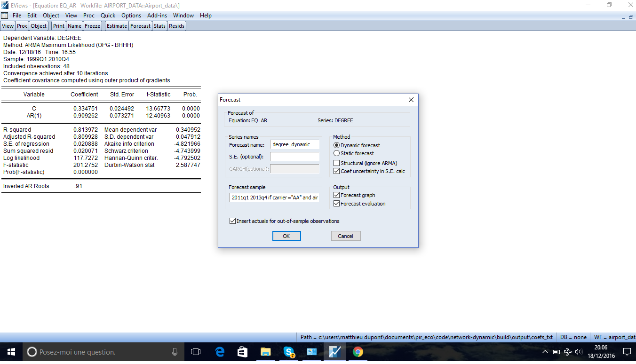Open the Windows Start menu
This screenshot has height=364, width=636.
coord(11,352)
